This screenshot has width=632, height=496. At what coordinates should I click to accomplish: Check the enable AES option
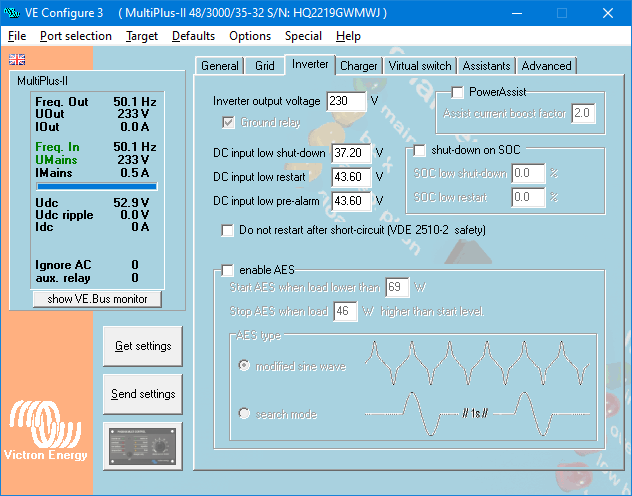click(228, 270)
